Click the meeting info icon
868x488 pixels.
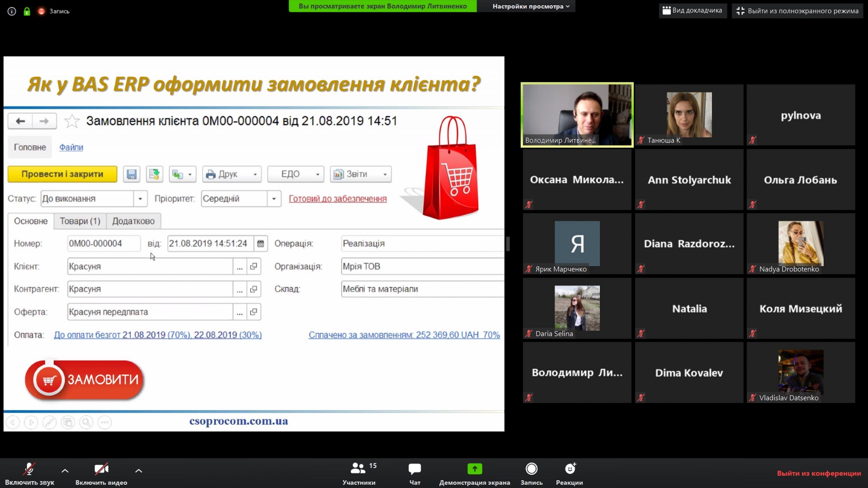pyautogui.click(x=12, y=11)
